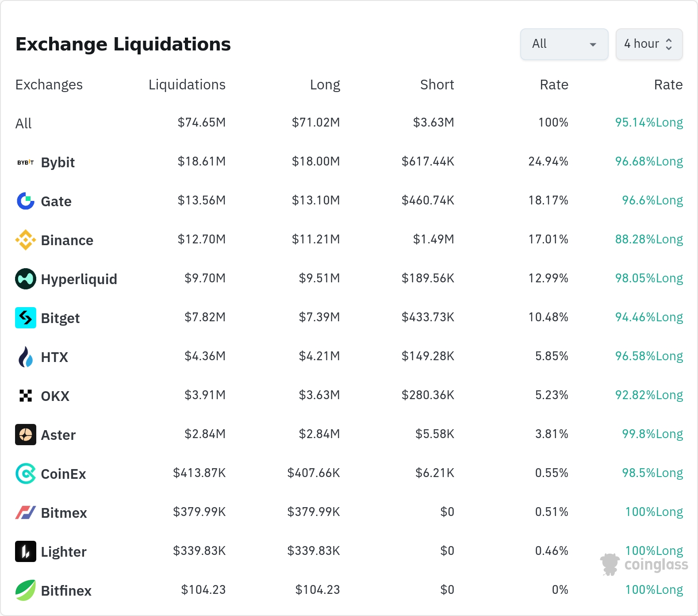Open the Hyperliquid exchange name link
The height and width of the screenshot is (616, 698).
pyautogui.click(x=79, y=279)
